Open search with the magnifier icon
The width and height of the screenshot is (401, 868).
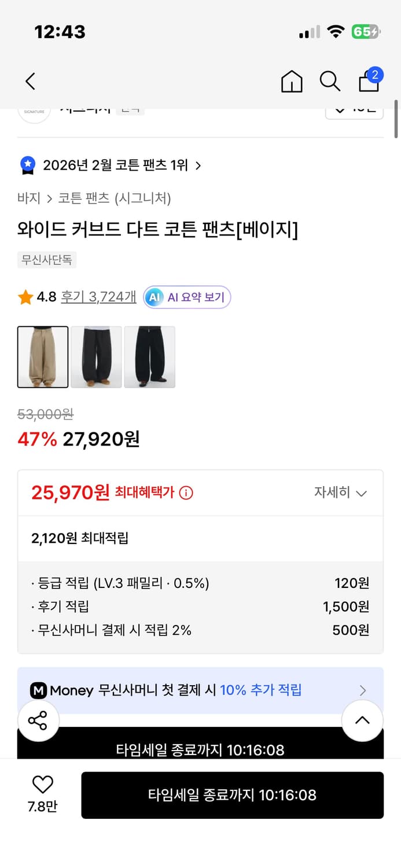(330, 82)
